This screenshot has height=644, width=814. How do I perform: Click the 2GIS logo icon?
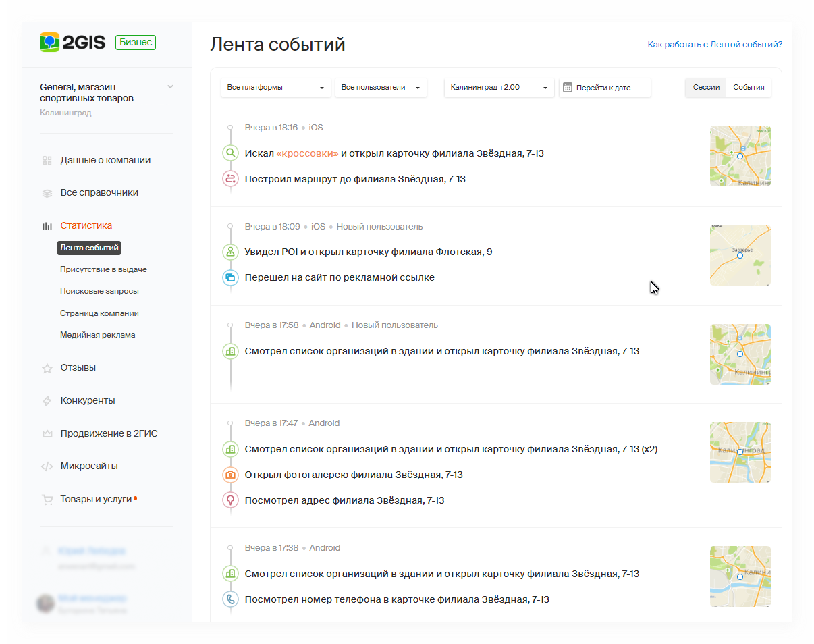pyautogui.click(x=49, y=43)
